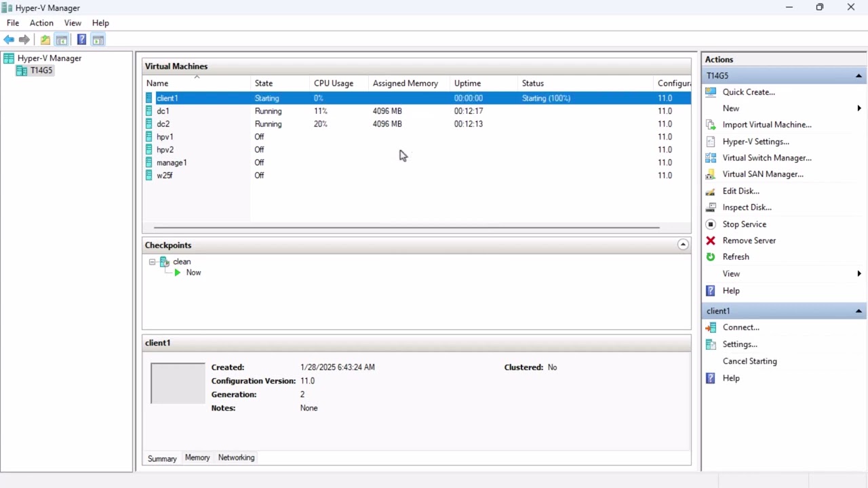
Task: Open Hyper-V Settings link
Action: tap(756, 142)
